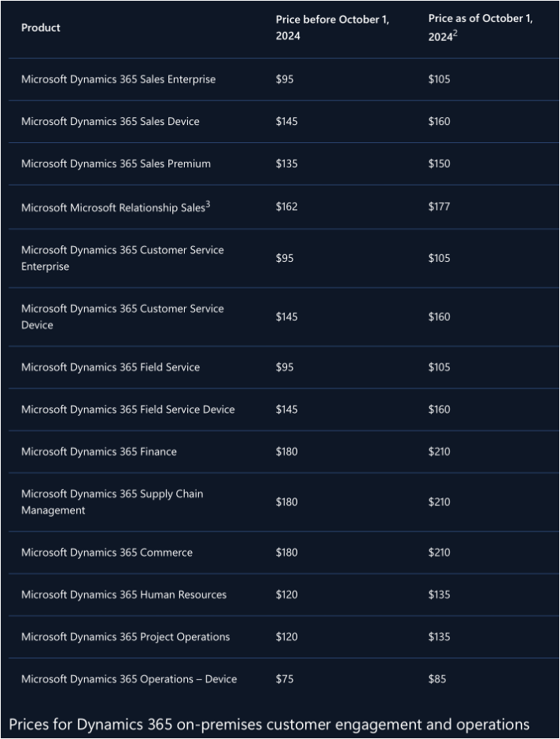The height and width of the screenshot is (739, 560).
Task: Select the Dynamics 365 Field Service Device name
Action: [x=127, y=410]
